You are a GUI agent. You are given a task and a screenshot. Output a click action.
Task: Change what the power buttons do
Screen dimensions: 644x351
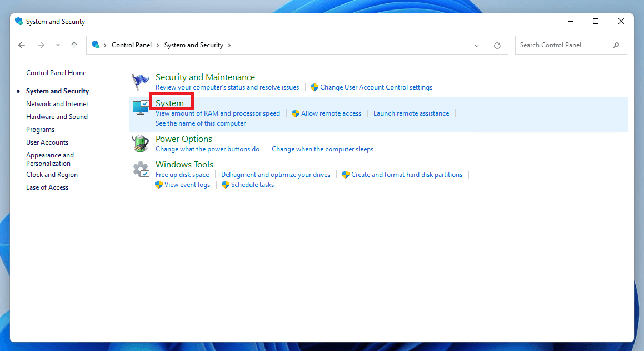(207, 149)
